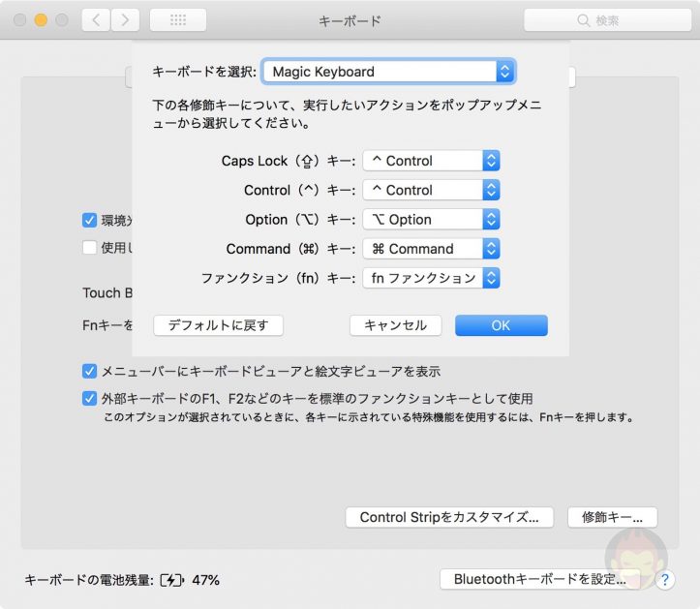Click the magnifier icon in the search field

coord(583,20)
